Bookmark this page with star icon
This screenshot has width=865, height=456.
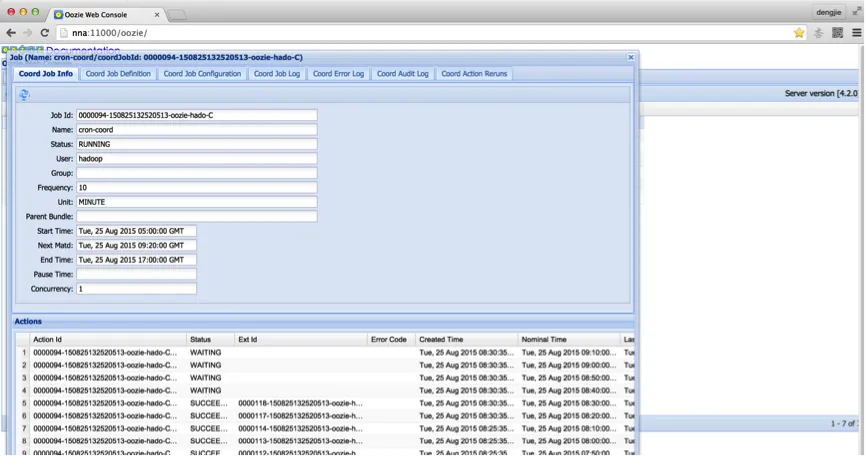[x=799, y=33]
